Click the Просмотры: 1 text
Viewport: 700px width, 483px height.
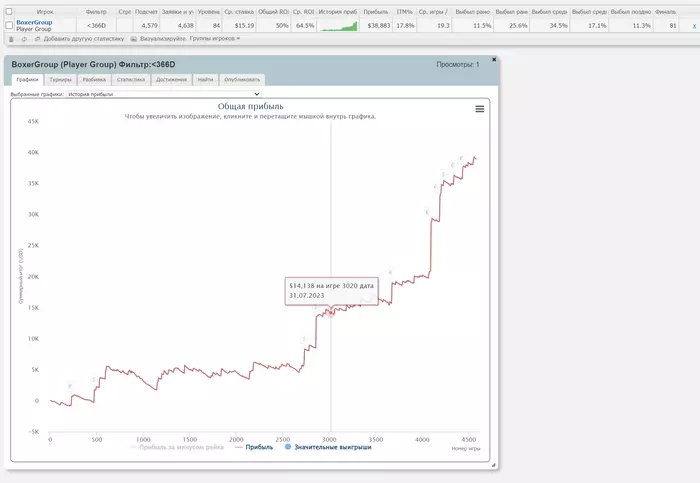[x=458, y=64]
